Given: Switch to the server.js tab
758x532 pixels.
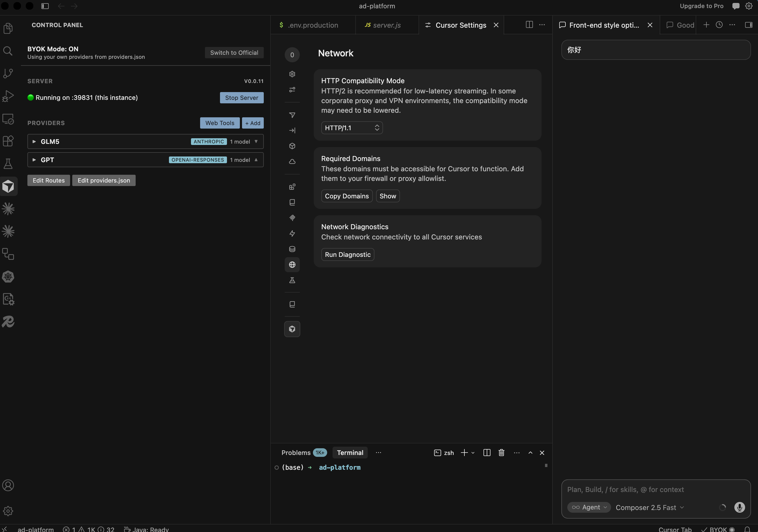Looking at the screenshot, I should (387, 25).
